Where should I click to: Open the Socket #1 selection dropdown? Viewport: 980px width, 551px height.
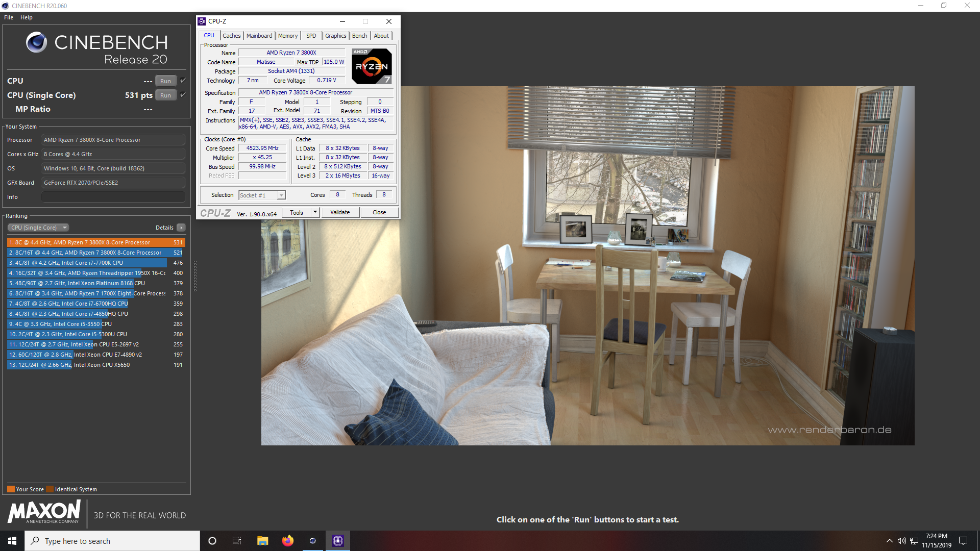pyautogui.click(x=262, y=195)
